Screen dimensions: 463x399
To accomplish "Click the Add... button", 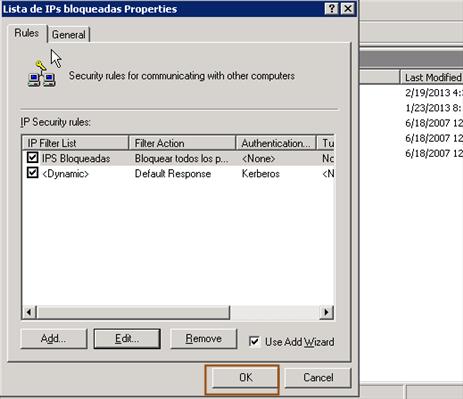I will [x=54, y=339].
